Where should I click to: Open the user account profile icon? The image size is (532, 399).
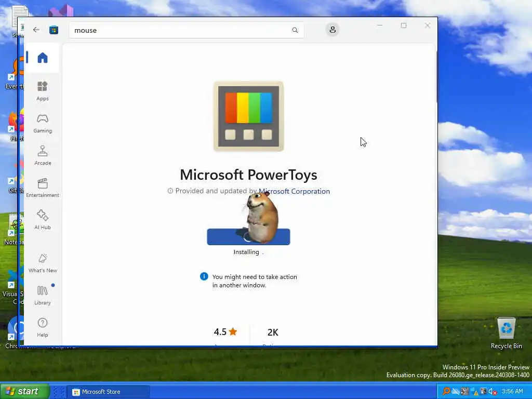(x=332, y=30)
